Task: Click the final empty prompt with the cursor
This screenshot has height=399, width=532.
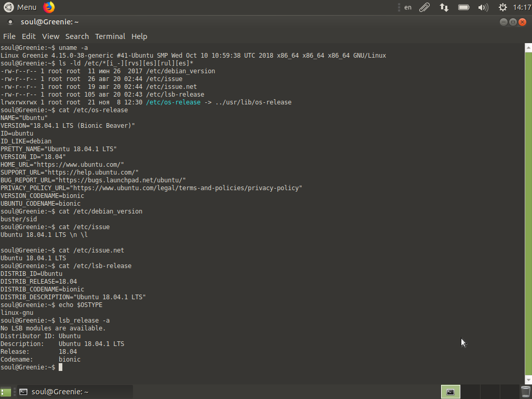Action: coord(31,368)
